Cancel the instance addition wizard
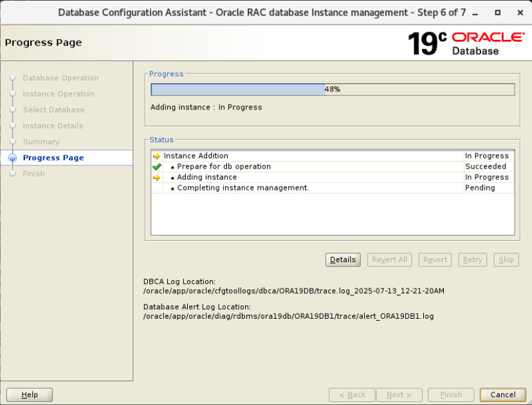Viewport: 532px width, 405px height. click(503, 395)
